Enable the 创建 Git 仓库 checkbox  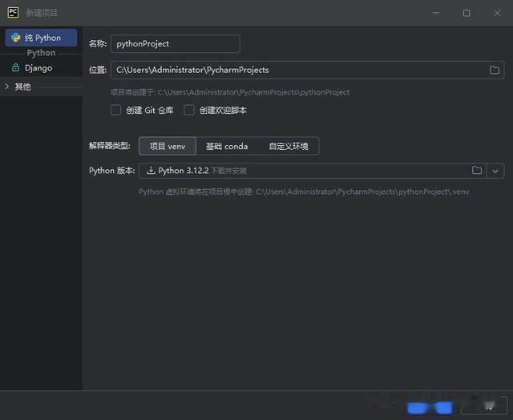point(115,111)
